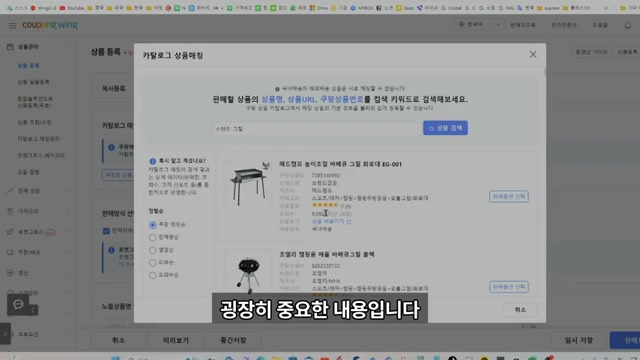Select the 판매량순 sort option
This screenshot has height=360, width=640.
(153, 237)
